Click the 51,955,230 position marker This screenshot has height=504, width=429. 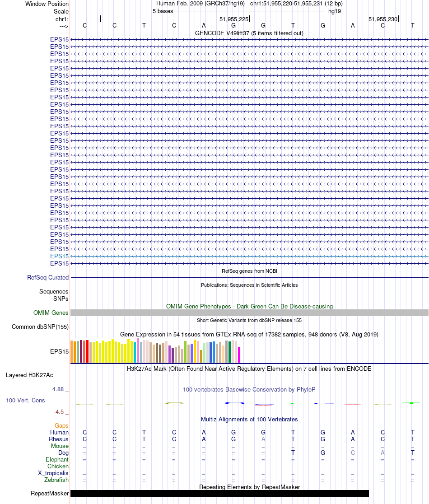[383, 19]
